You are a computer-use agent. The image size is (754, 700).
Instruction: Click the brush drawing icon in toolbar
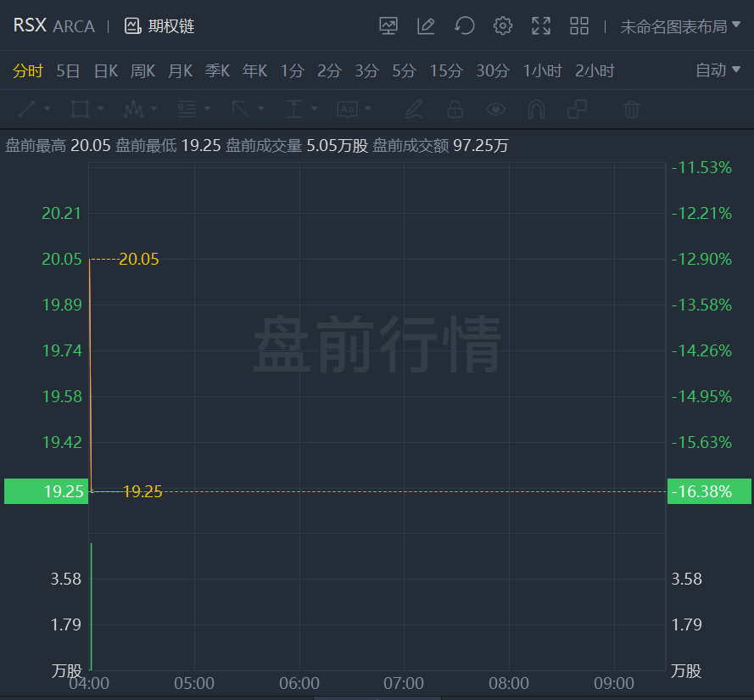(414, 109)
